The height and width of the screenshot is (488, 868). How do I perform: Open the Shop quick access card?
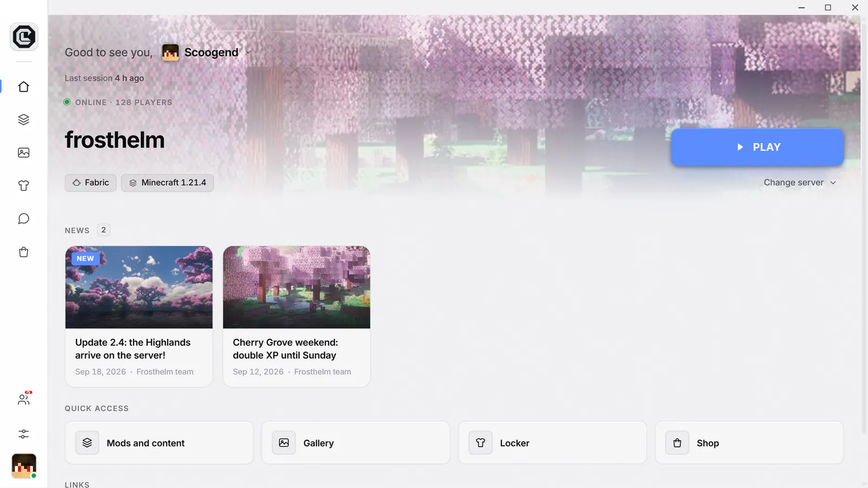tap(749, 443)
